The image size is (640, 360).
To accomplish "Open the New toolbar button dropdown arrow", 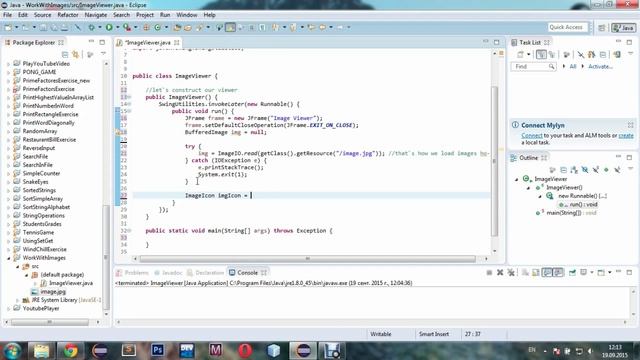I will coord(17,27).
